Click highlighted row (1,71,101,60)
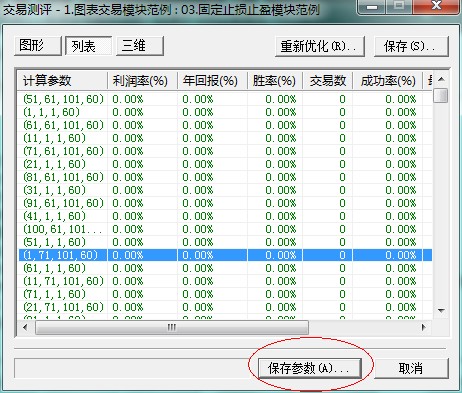This screenshot has width=462, height=393. 225,255
